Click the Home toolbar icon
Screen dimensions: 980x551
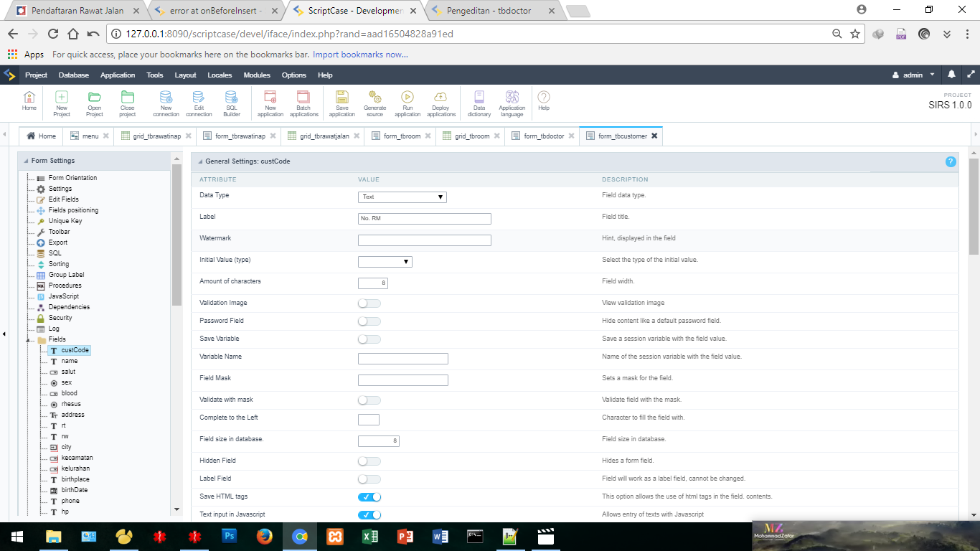[29, 101]
